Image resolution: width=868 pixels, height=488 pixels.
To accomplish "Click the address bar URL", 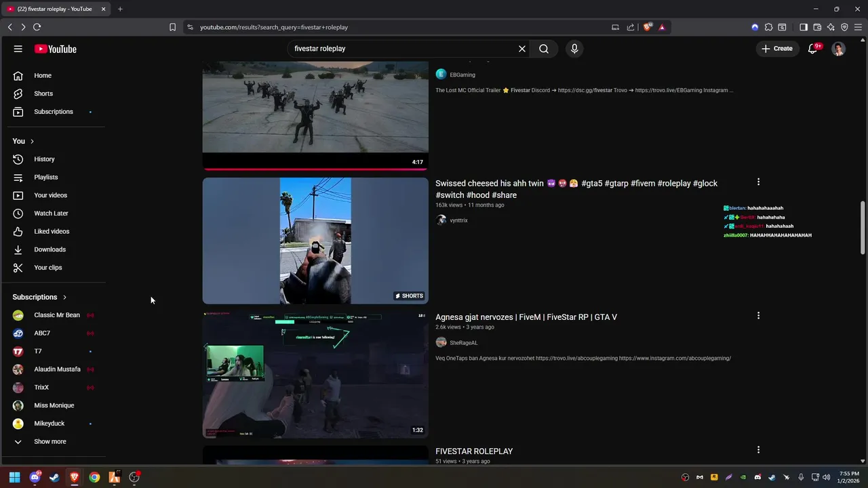I will pos(274,27).
